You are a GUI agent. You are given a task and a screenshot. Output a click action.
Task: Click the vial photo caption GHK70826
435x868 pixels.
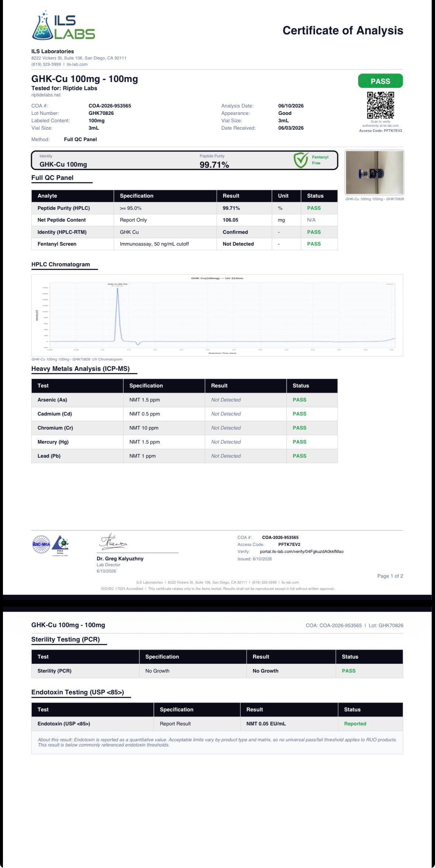[x=374, y=199]
